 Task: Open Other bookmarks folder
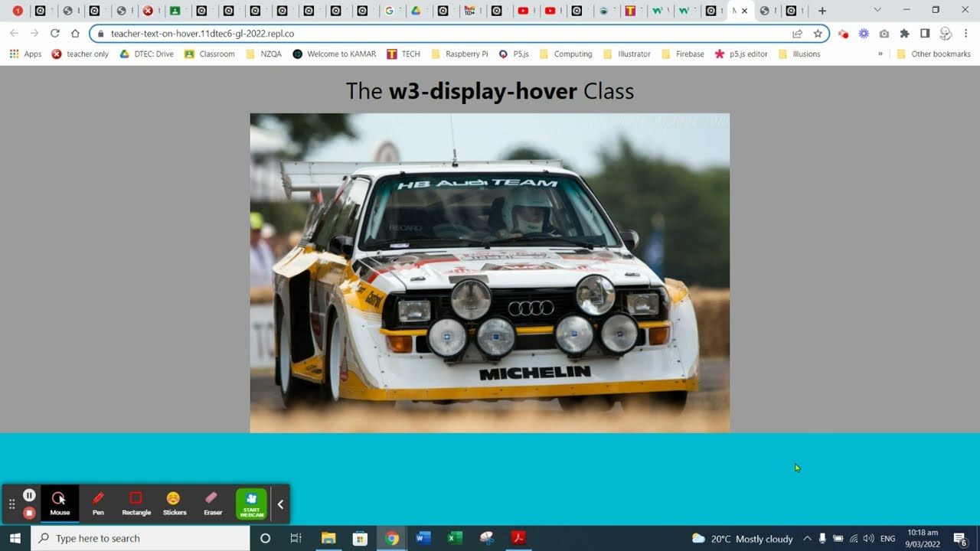click(x=933, y=54)
